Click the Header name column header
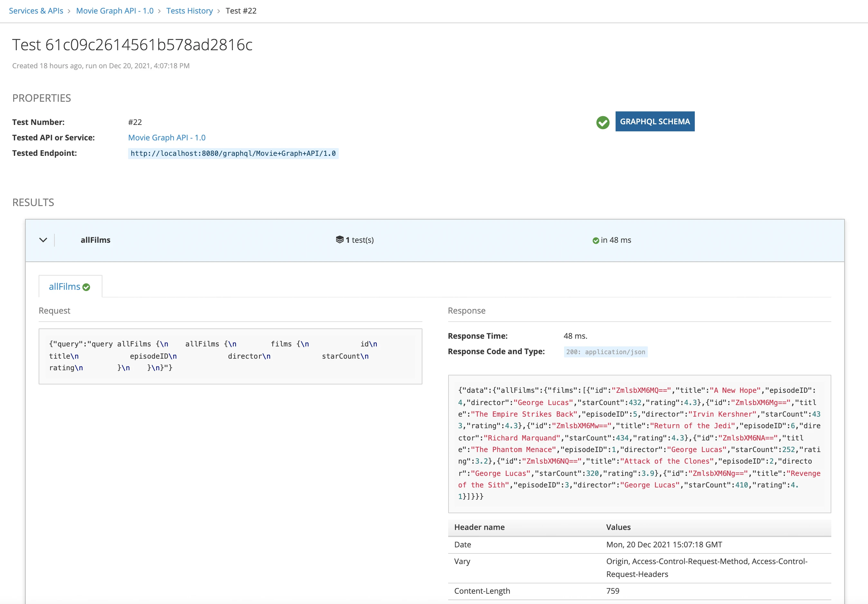Screen dimensions: 868x604 pyautogui.click(x=479, y=527)
